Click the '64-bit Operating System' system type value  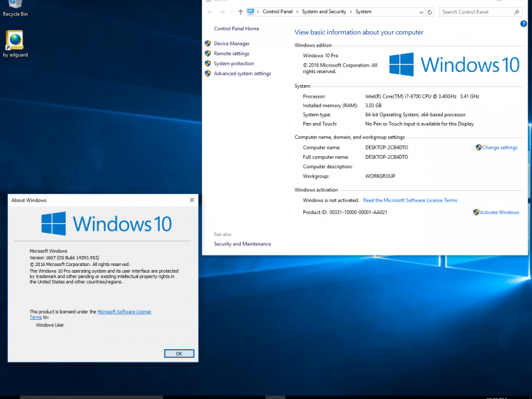pyautogui.click(x=415, y=114)
